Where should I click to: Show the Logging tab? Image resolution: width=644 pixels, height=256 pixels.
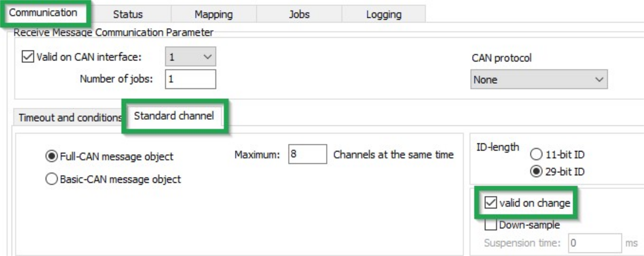pyautogui.click(x=384, y=14)
